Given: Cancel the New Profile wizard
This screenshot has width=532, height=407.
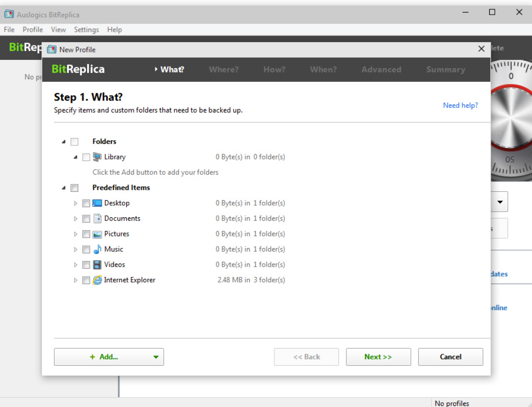Looking at the screenshot, I should [x=450, y=356].
